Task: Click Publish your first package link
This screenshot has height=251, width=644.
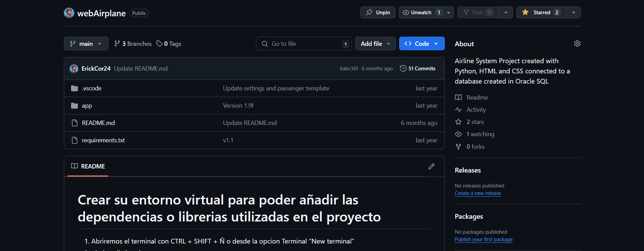Action: click(x=484, y=239)
